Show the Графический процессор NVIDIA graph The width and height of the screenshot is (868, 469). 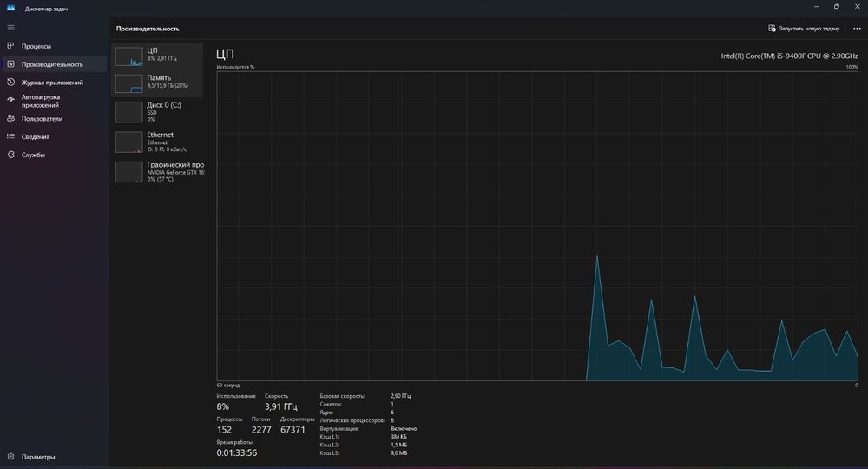tap(157, 172)
